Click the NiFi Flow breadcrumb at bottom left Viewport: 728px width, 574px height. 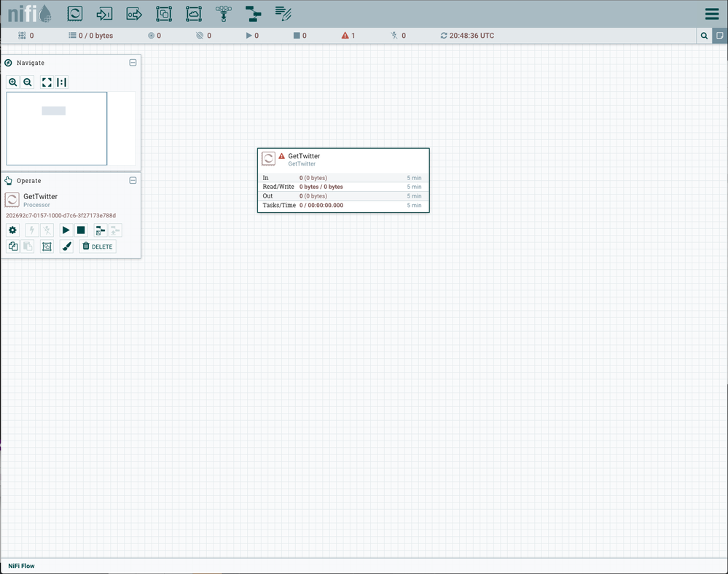point(20,566)
